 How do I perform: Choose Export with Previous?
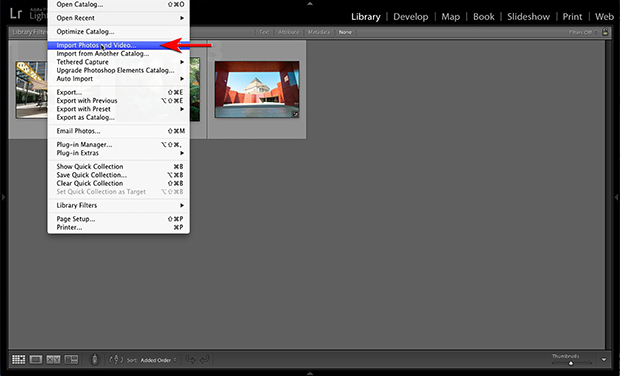coord(119,100)
